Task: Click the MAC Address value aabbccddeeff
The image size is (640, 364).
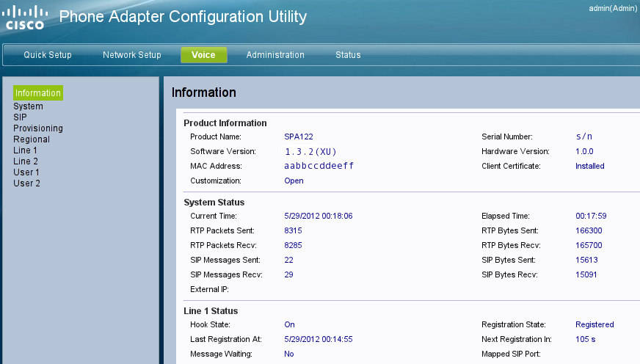Action: [319, 166]
